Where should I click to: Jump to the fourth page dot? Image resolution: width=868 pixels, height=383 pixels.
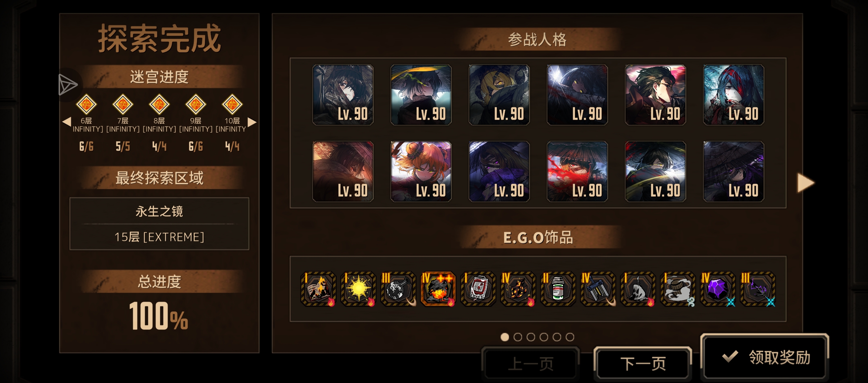click(x=544, y=337)
